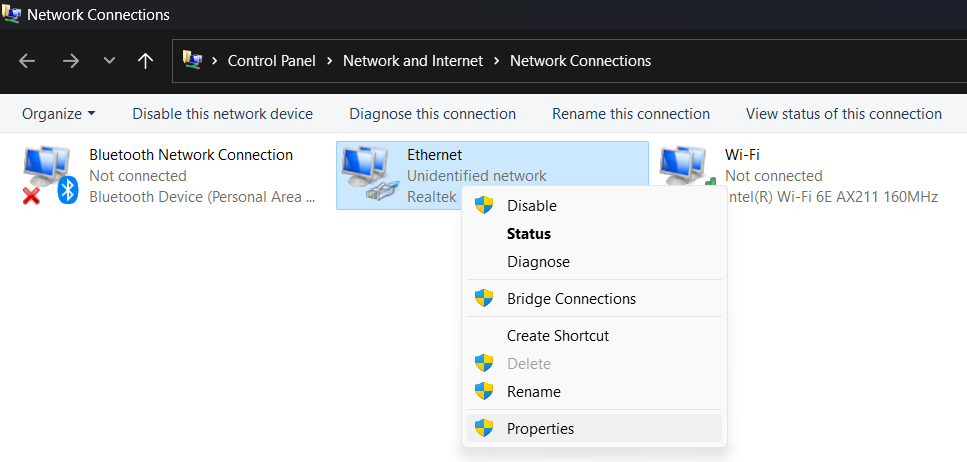Open Status from the context menu

pyautogui.click(x=528, y=234)
